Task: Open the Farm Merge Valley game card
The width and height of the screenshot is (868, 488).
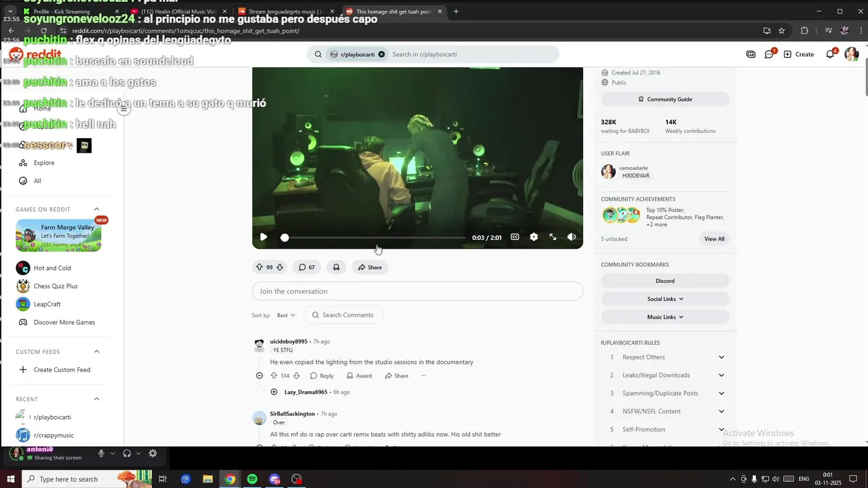Action: pyautogui.click(x=58, y=235)
